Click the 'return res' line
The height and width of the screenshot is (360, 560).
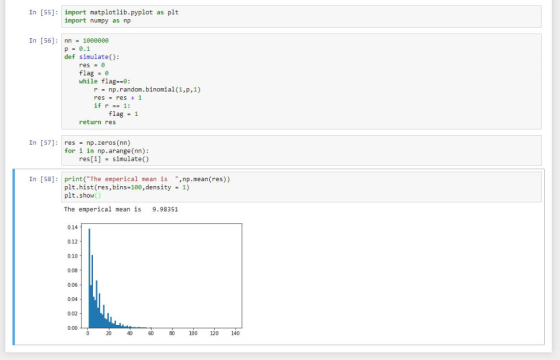pos(98,122)
